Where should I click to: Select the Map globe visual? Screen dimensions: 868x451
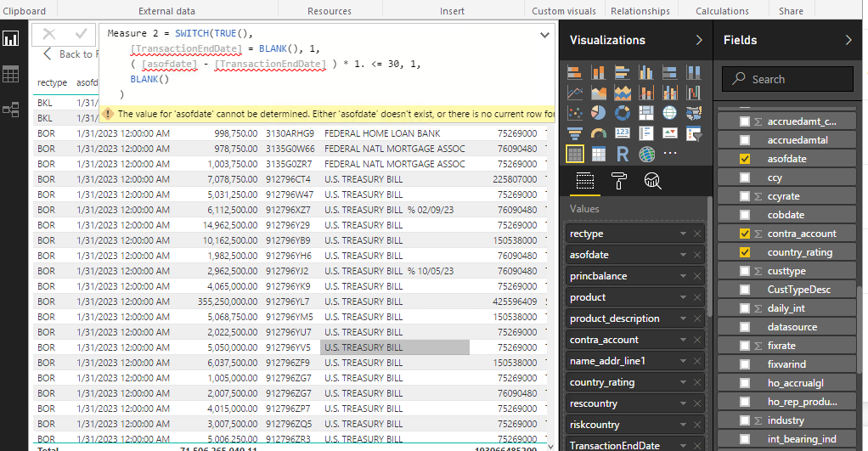click(670, 113)
